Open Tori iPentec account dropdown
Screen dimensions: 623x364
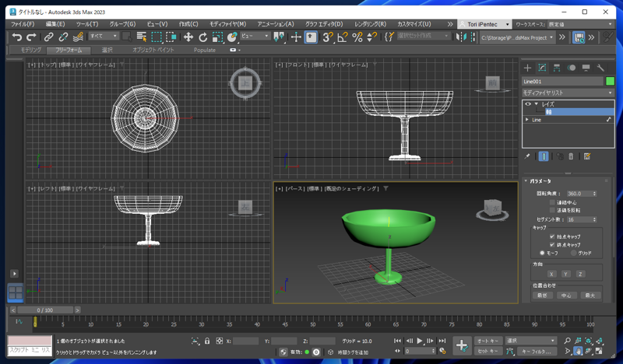tap(484, 24)
